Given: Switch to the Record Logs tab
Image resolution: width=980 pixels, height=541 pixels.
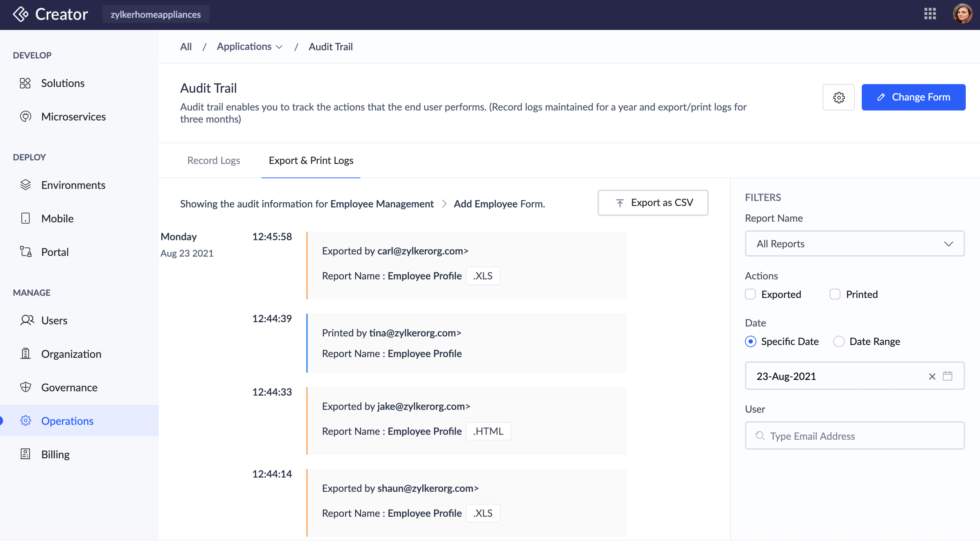Looking at the screenshot, I should tap(213, 160).
